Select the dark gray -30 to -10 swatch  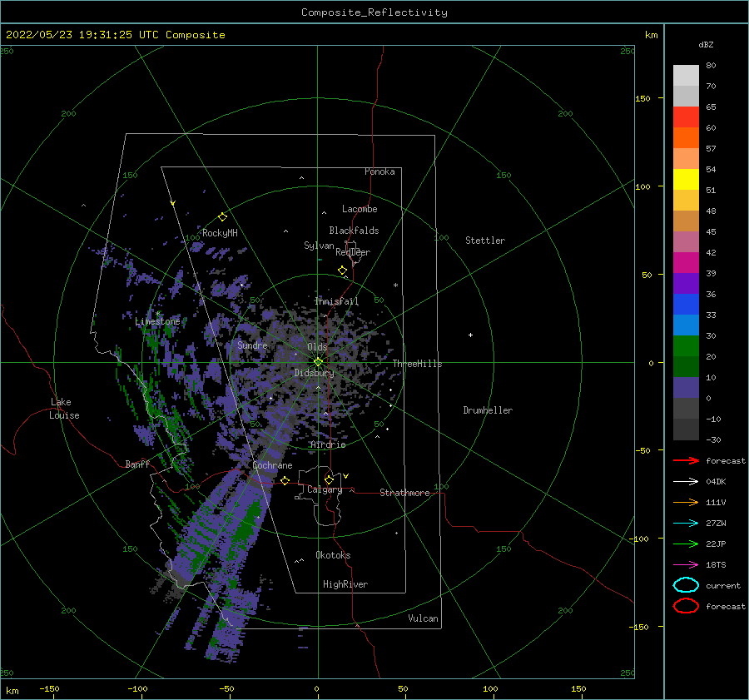point(686,429)
